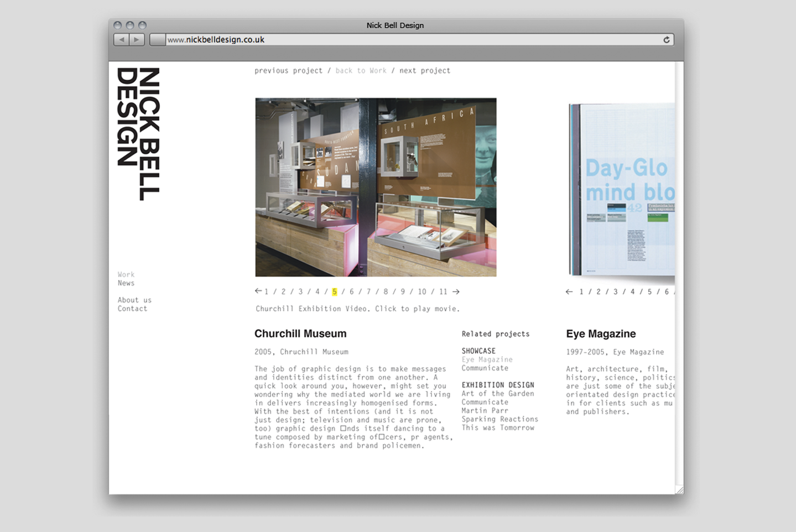Click the SHOWCASE category label
Viewport: 796px width, 532px height.
478,351
